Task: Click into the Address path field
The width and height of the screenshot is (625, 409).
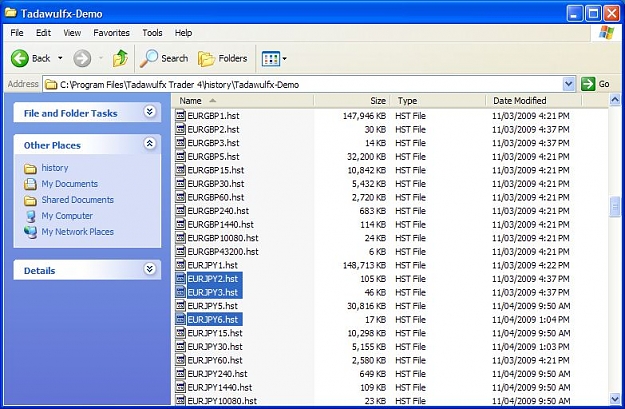Action: [303, 85]
